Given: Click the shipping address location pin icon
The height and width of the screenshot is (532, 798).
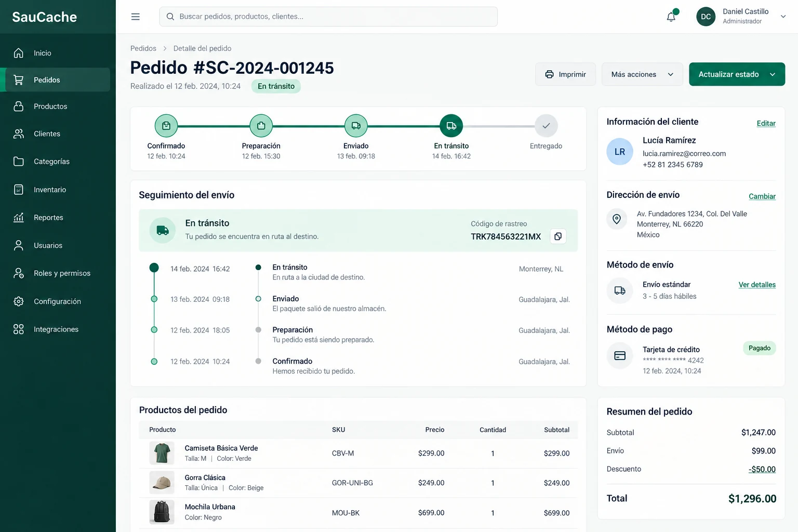Looking at the screenshot, I should point(617,219).
